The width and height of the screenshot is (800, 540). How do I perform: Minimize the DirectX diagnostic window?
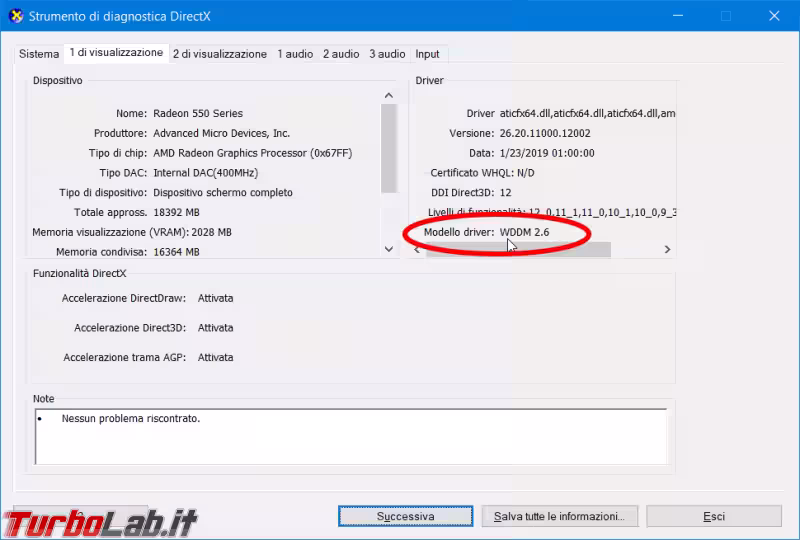click(x=678, y=16)
